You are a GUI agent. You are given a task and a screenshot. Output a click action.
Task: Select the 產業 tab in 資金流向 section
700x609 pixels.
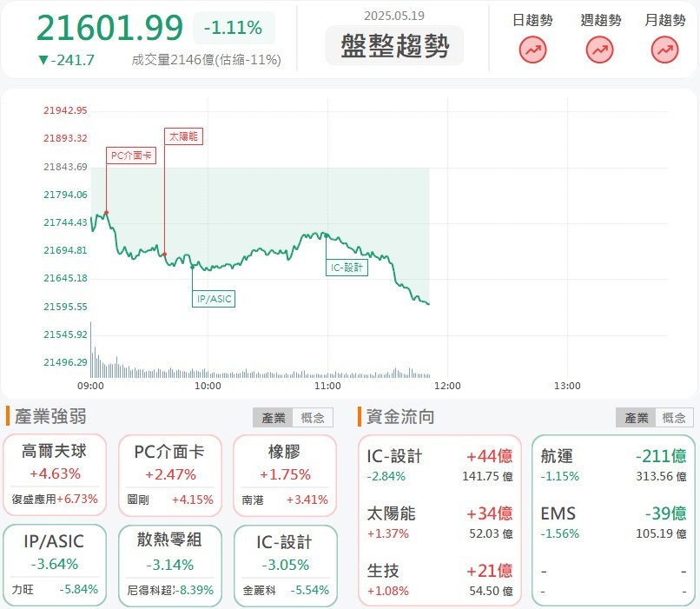[x=636, y=418]
